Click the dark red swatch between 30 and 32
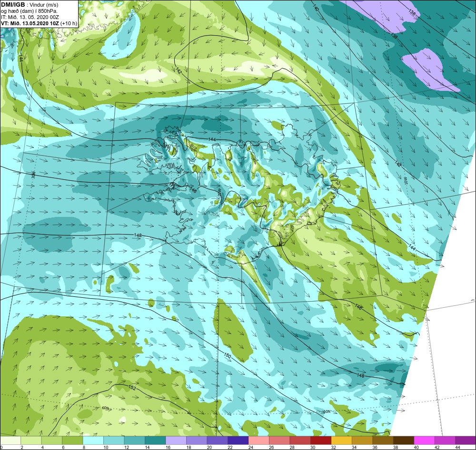476x450 pixels. (320, 440)
